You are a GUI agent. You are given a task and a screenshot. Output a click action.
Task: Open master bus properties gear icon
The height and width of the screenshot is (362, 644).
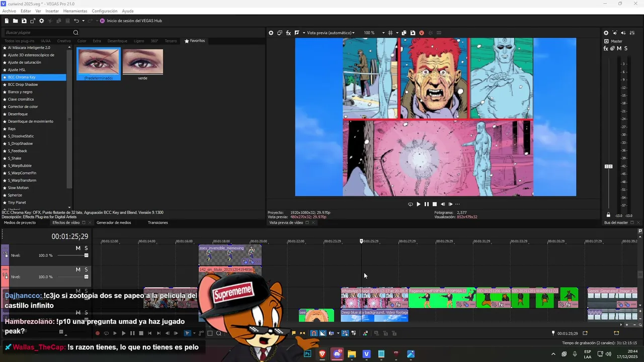(x=606, y=33)
